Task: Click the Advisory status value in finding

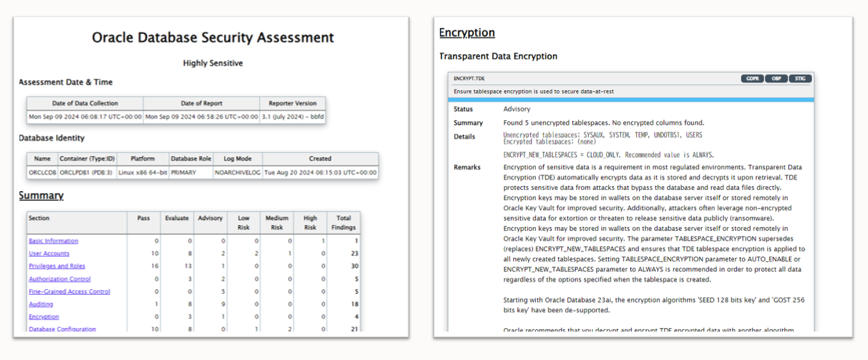Action: tap(517, 109)
